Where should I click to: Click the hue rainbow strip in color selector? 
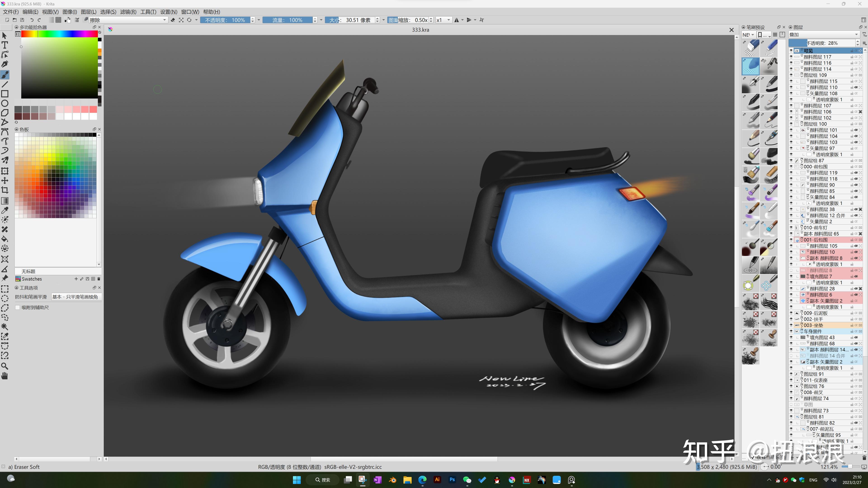coord(59,34)
